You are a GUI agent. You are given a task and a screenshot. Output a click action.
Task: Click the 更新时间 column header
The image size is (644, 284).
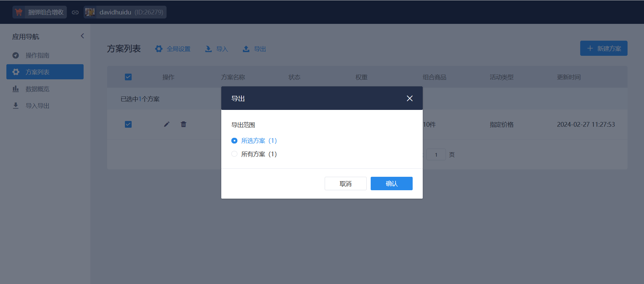[x=569, y=77]
